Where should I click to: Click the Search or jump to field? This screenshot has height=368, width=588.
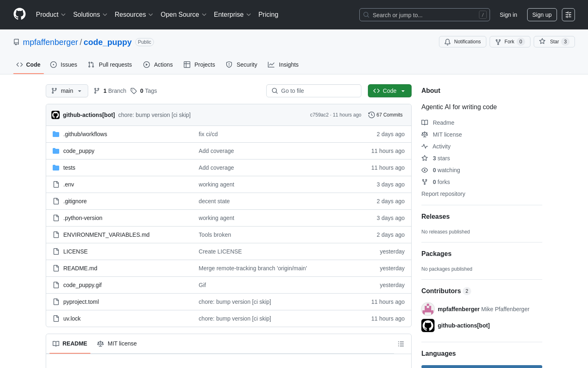[x=425, y=15]
